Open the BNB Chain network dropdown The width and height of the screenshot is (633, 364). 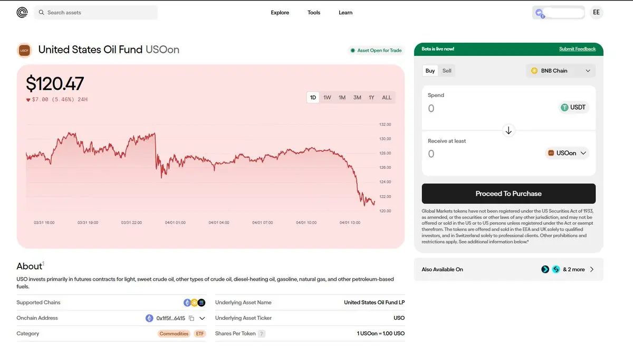click(561, 71)
